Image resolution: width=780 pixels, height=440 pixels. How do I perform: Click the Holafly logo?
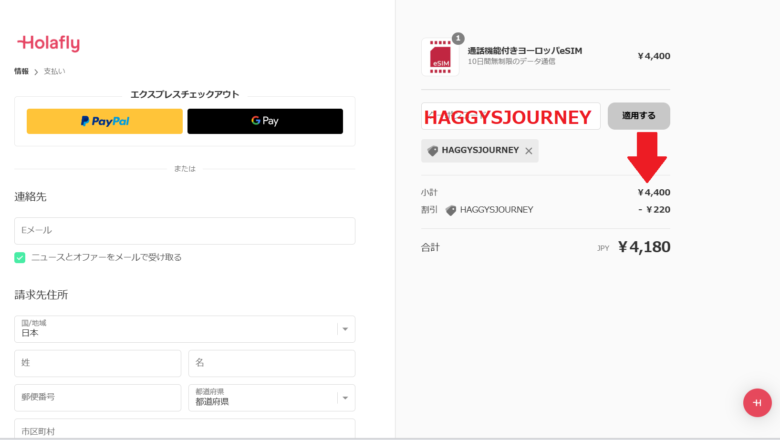[48, 43]
